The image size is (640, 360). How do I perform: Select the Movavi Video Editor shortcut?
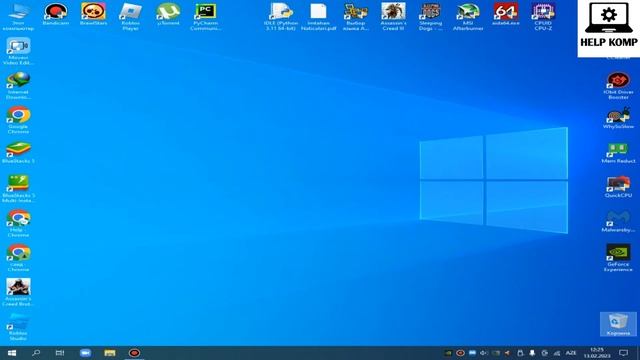(x=18, y=51)
